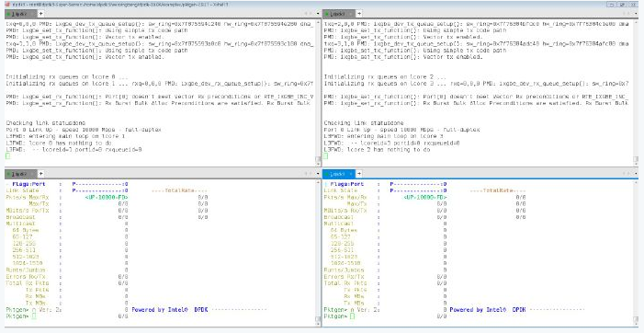Click the 'Broadcast' label in the bottom-left pane

click(21, 217)
